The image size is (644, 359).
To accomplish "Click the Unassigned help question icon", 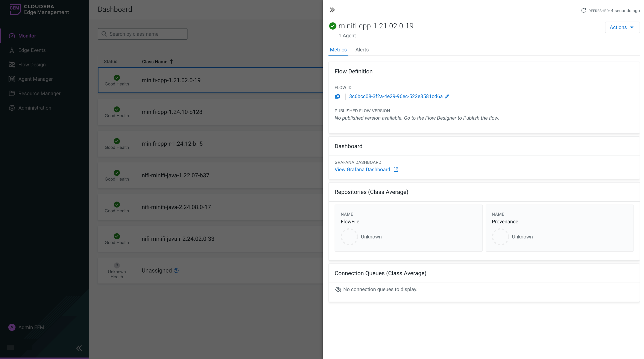I will pos(176,271).
